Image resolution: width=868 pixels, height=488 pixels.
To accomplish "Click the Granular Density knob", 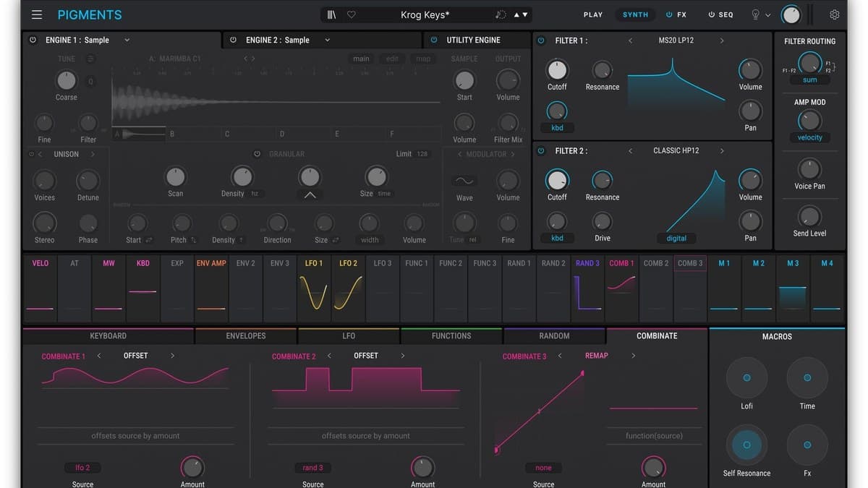I will pyautogui.click(x=242, y=176).
